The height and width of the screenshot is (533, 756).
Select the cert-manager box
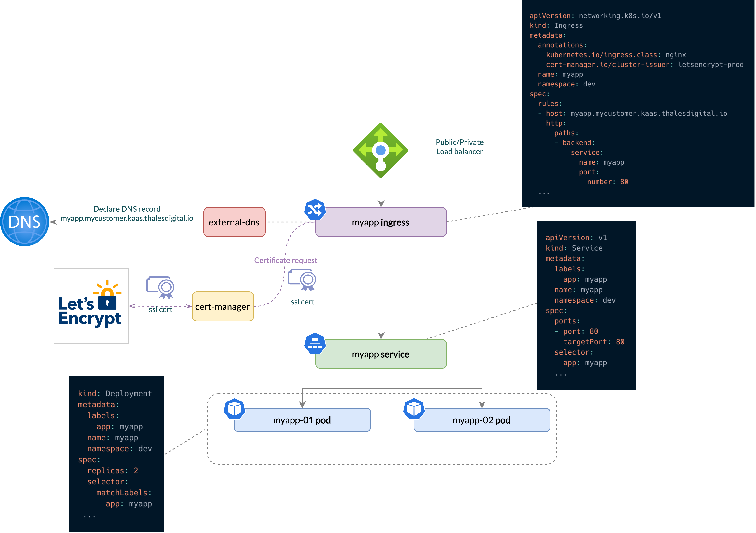(223, 307)
